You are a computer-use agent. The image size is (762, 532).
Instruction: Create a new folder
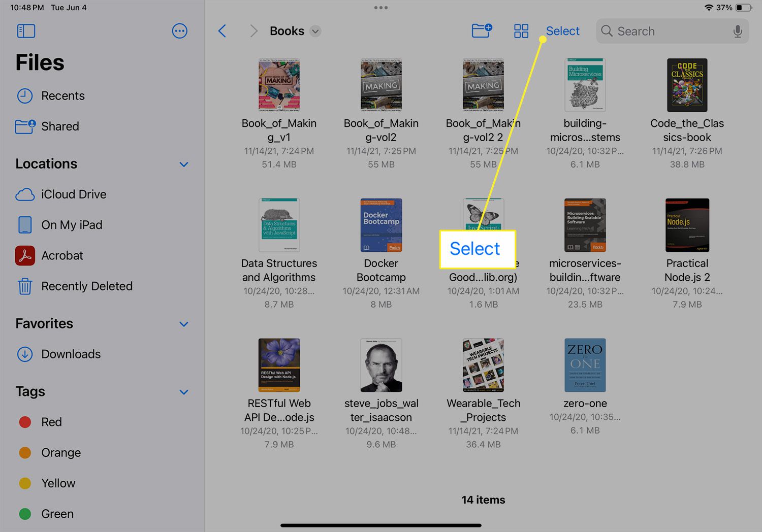(482, 31)
